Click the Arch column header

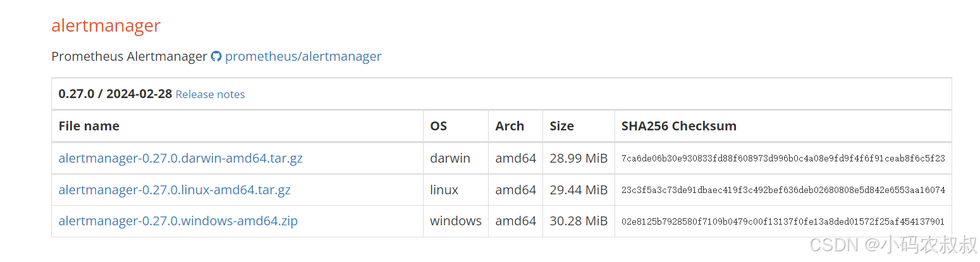tap(510, 126)
